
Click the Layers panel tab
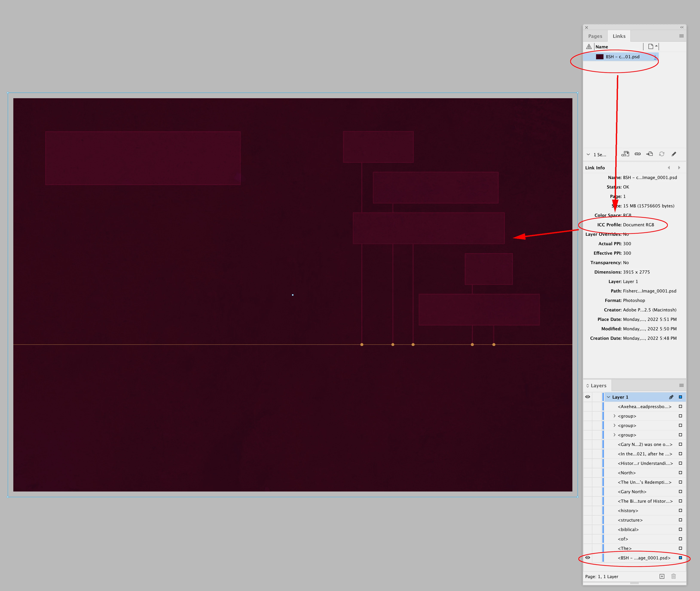[x=598, y=386]
